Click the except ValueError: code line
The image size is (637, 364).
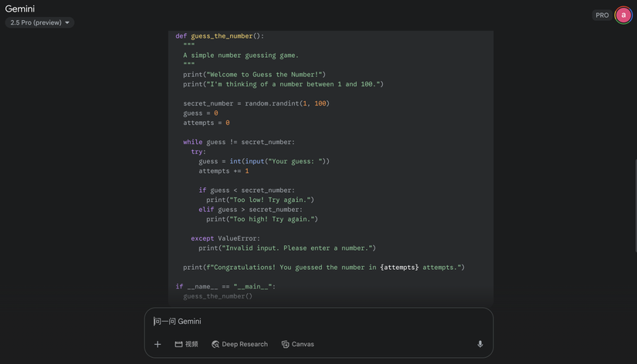point(225,238)
